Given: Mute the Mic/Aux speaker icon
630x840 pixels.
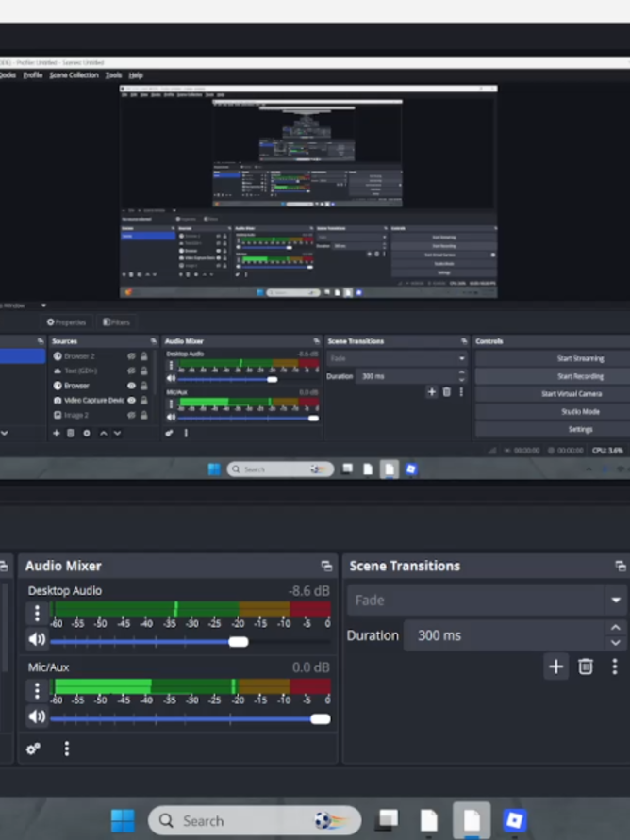Looking at the screenshot, I should 37,716.
